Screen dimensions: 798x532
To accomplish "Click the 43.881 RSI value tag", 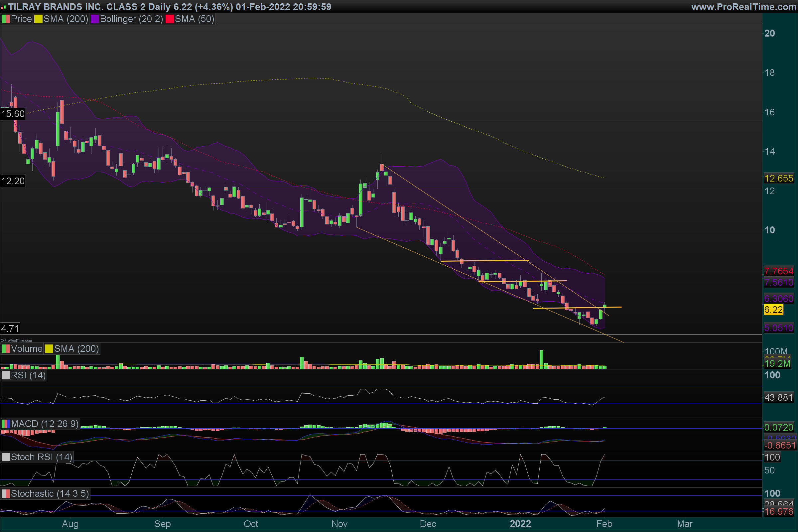I will click(x=779, y=397).
